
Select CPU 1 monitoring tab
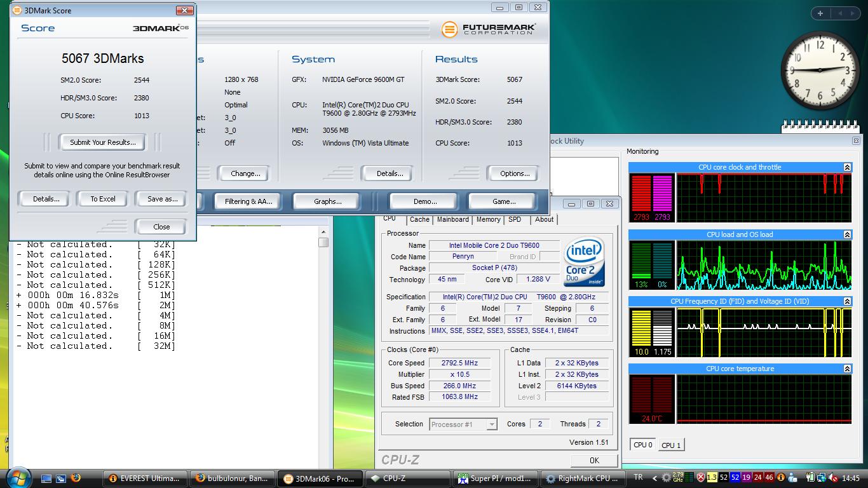coord(671,445)
